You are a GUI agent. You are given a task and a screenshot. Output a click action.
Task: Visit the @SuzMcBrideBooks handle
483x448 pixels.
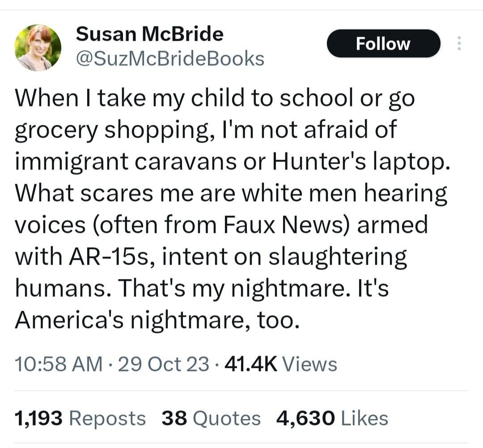pyautogui.click(x=170, y=59)
